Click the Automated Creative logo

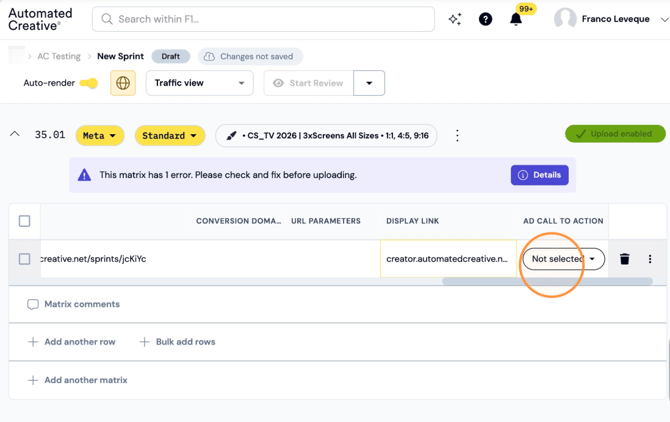40,19
